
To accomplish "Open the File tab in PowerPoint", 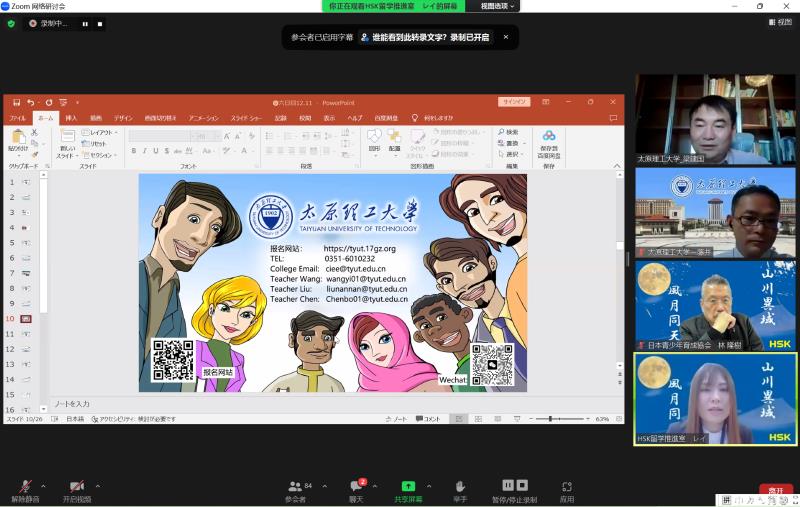I will coord(18,118).
